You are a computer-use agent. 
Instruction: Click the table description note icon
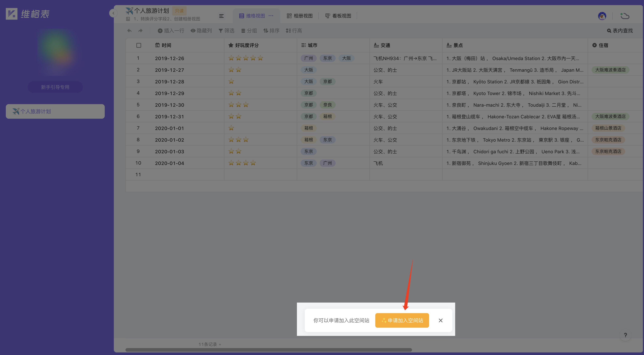(x=128, y=19)
